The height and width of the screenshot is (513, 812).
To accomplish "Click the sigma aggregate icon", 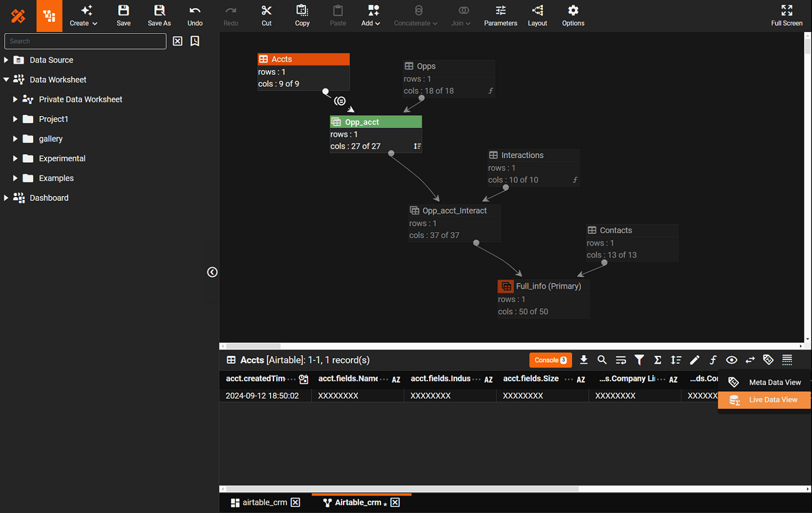I will pos(657,360).
